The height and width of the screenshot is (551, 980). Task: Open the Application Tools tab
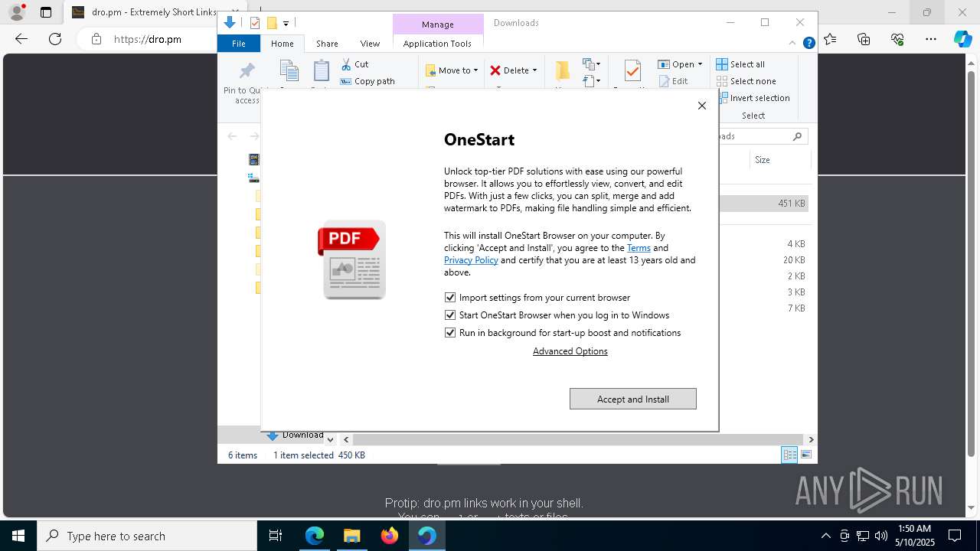click(x=437, y=44)
